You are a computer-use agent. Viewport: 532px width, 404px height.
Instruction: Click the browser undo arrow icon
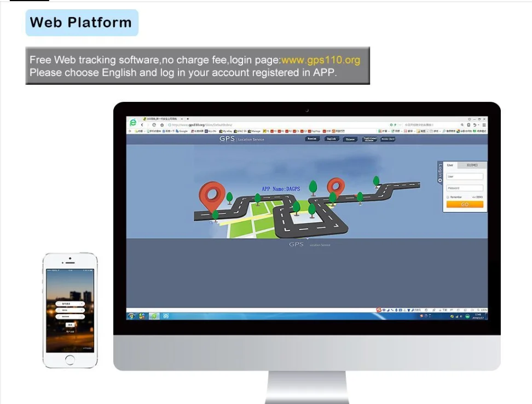tap(475, 125)
